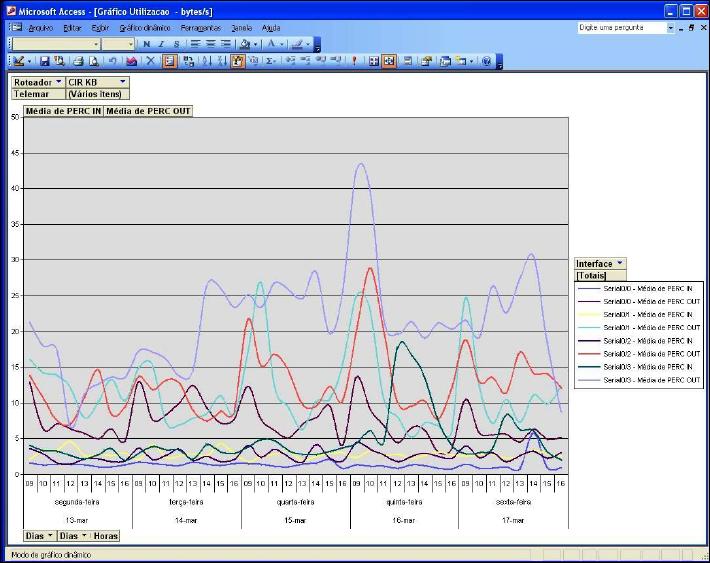Open the first Dias category field dropdown
Image resolution: width=710 pixels, height=563 pixels.
coord(50,535)
